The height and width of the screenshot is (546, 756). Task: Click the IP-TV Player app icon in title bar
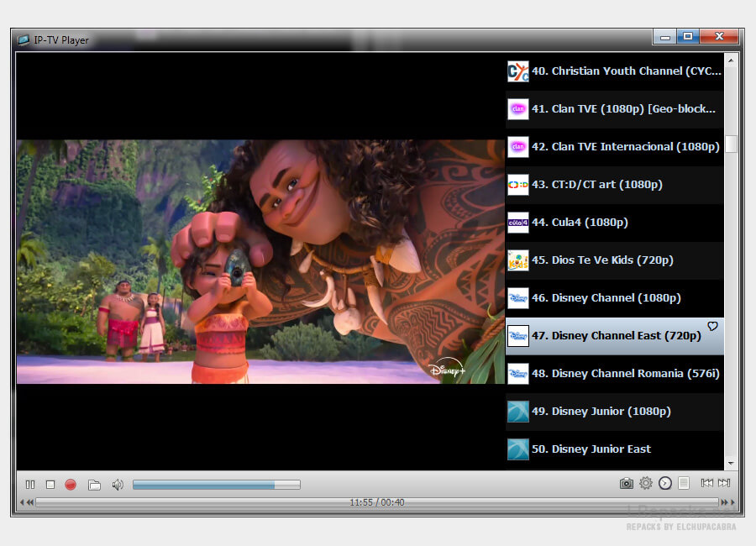pyautogui.click(x=24, y=39)
